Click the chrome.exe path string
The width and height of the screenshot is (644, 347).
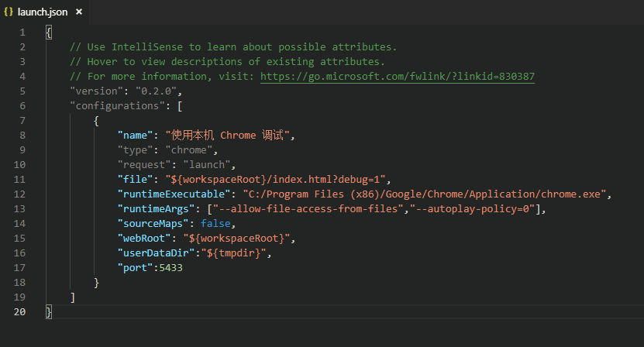[424, 194]
